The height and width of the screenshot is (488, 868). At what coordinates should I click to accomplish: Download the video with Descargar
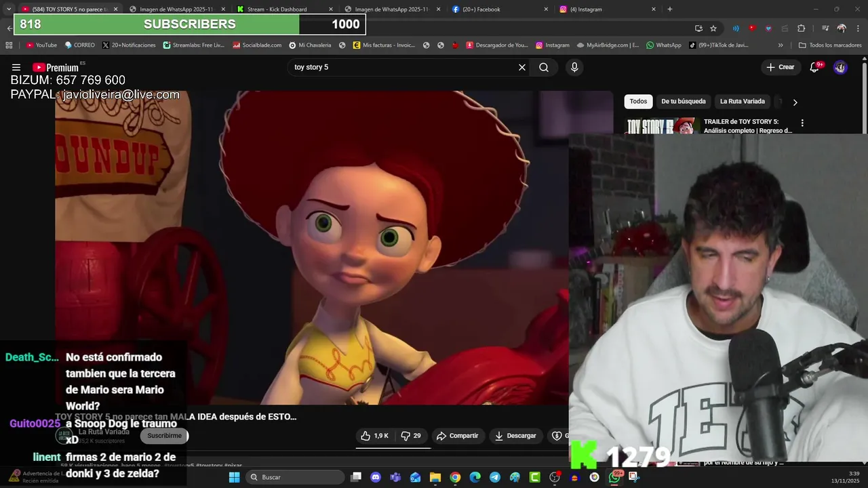point(515,436)
